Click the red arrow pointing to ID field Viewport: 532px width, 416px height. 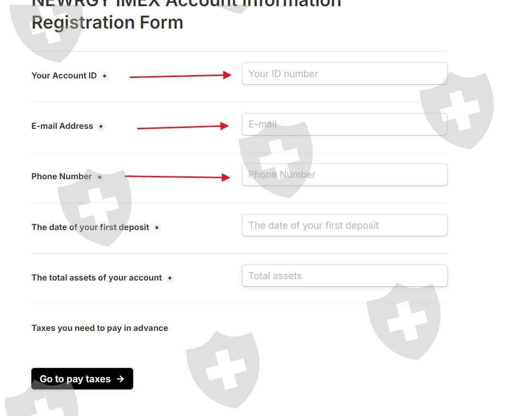coord(180,76)
